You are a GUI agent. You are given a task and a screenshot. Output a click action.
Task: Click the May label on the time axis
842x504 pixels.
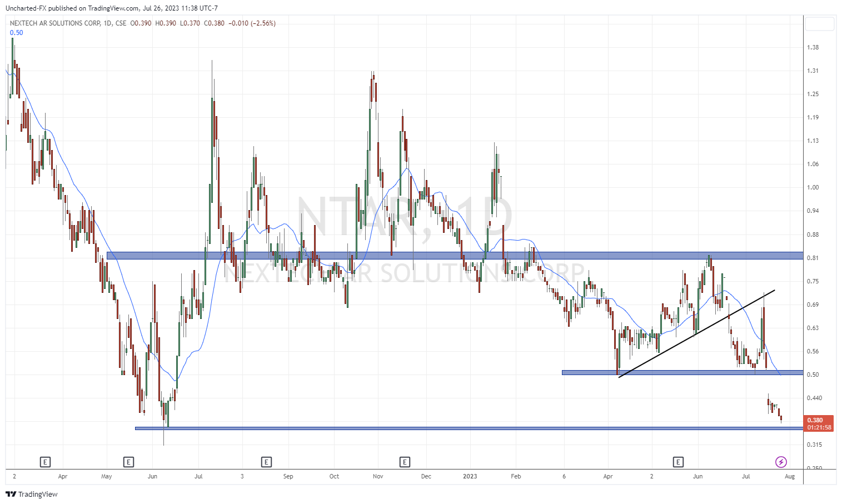pyautogui.click(x=107, y=476)
